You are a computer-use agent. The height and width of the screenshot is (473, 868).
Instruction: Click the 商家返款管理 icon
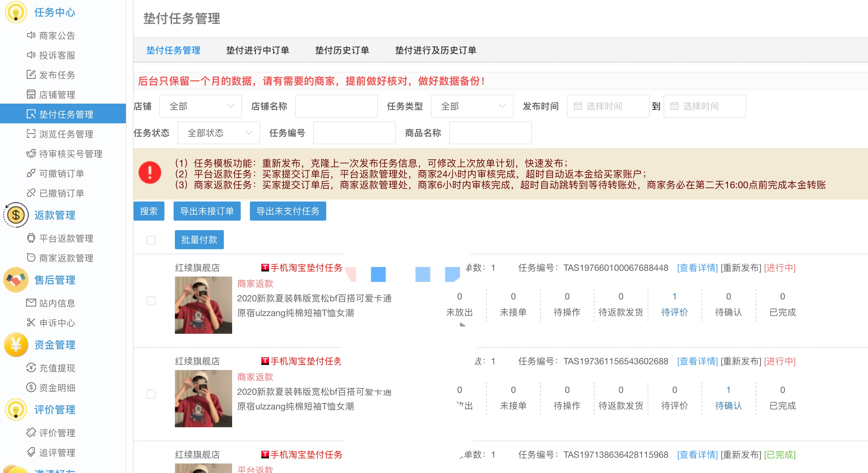(31, 258)
